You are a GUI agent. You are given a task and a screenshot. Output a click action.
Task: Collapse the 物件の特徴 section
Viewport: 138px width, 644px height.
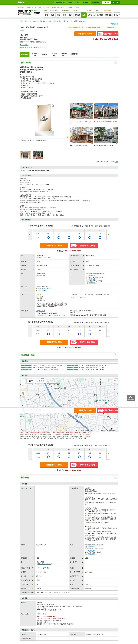[x=115, y=62]
